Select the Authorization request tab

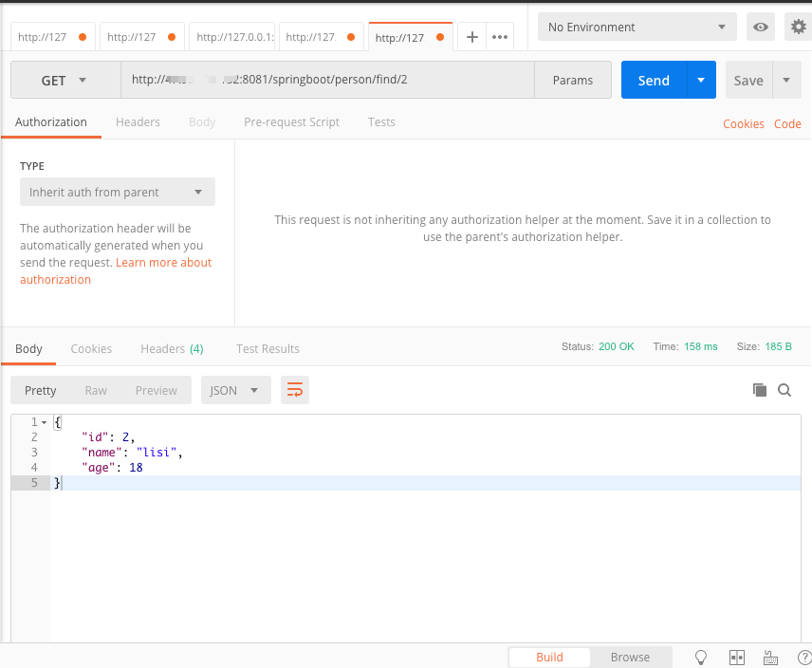pyautogui.click(x=51, y=122)
